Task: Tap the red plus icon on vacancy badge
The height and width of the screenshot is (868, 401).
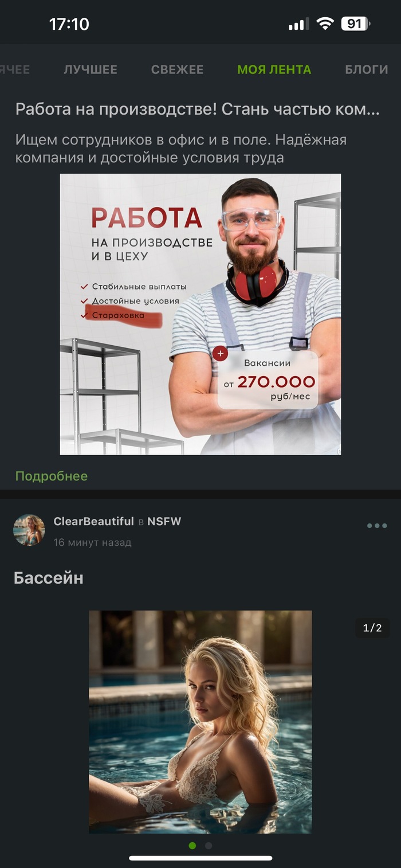Action: click(221, 354)
